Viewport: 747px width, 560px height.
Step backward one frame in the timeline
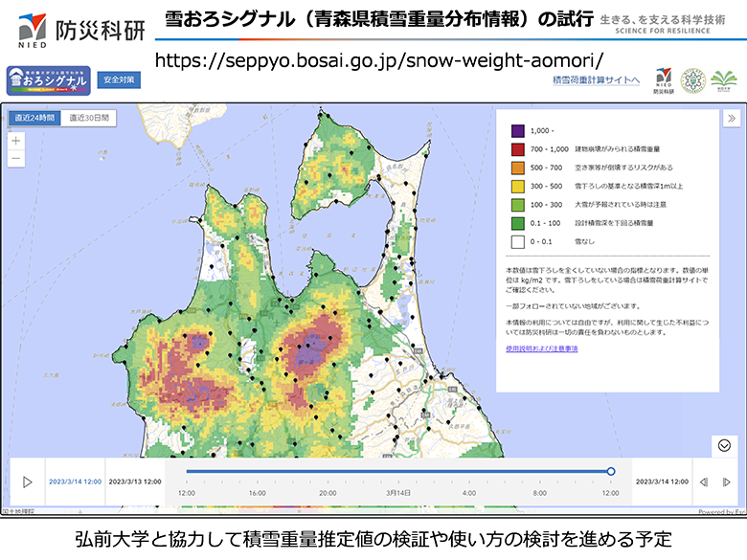point(704,482)
